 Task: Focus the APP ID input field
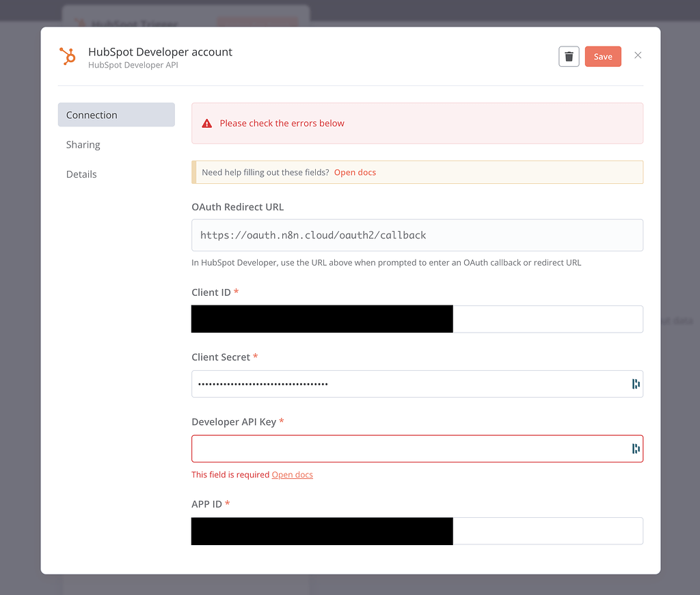[417, 531]
